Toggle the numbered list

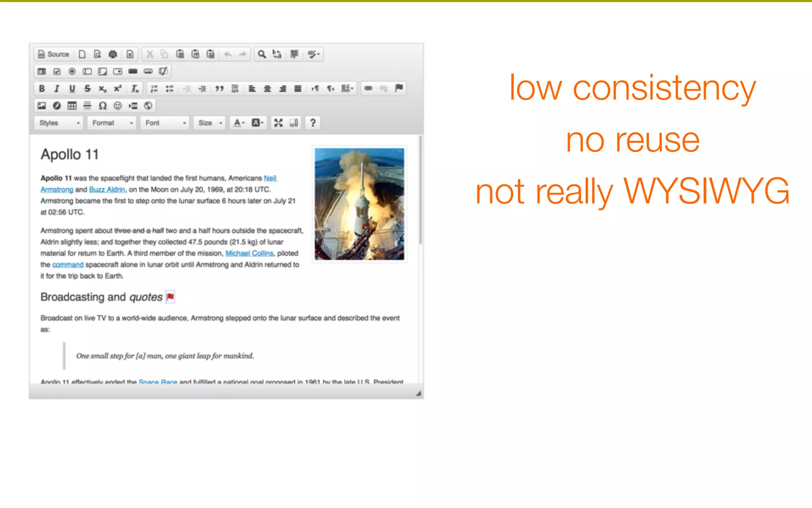[154, 89]
